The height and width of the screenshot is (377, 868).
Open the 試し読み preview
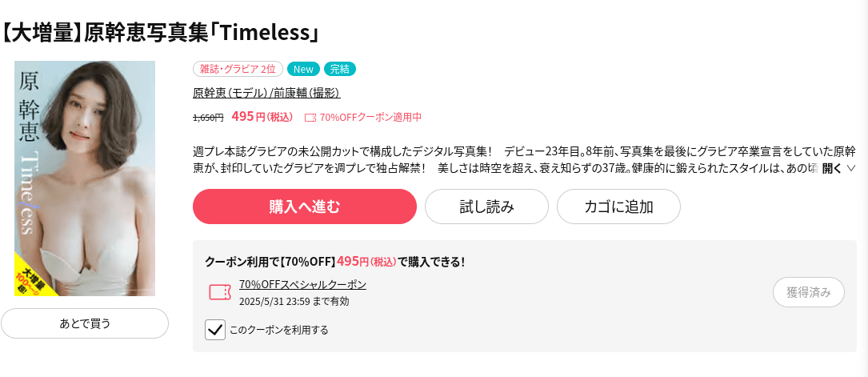click(x=486, y=207)
